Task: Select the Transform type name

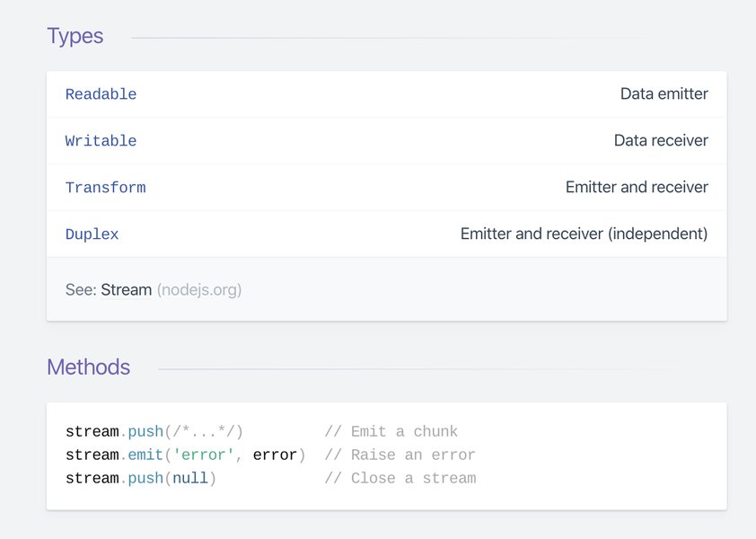Action: (106, 188)
